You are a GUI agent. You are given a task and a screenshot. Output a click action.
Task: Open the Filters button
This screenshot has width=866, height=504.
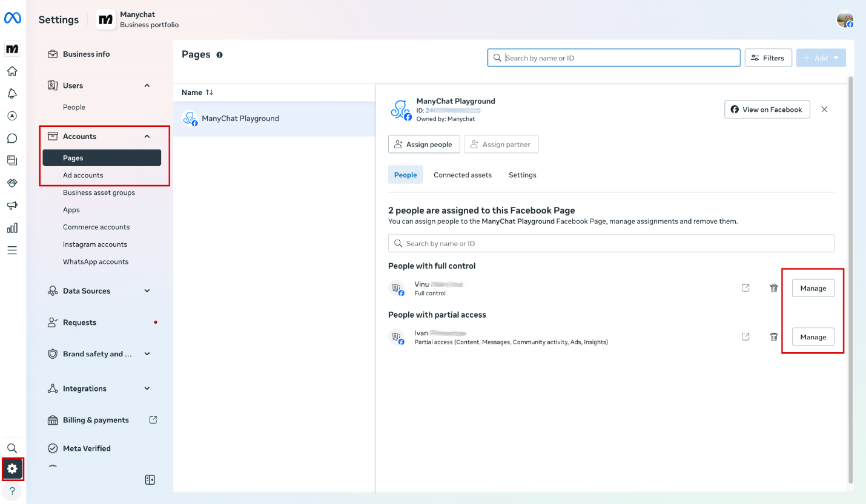pyautogui.click(x=768, y=58)
